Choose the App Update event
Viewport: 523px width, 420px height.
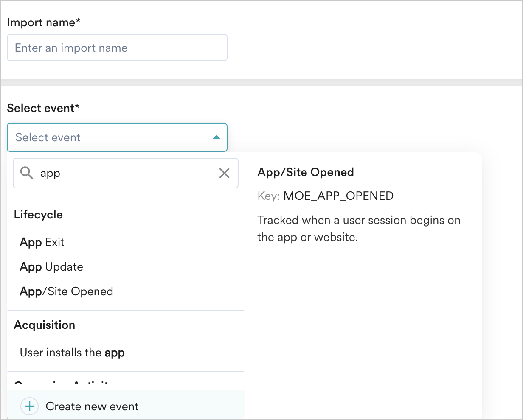tap(51, 267)
